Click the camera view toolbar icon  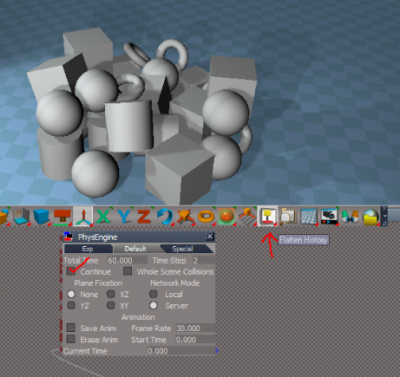329,216
